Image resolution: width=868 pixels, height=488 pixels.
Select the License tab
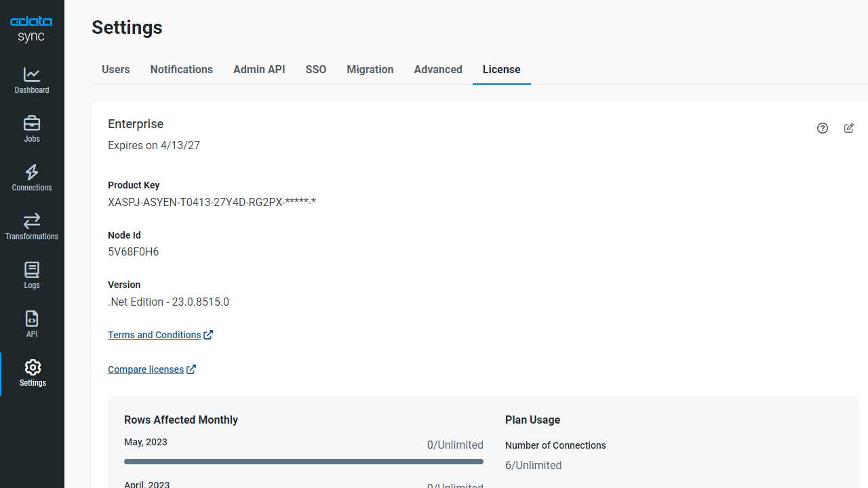pyautogui.click(x=502, y=70)
